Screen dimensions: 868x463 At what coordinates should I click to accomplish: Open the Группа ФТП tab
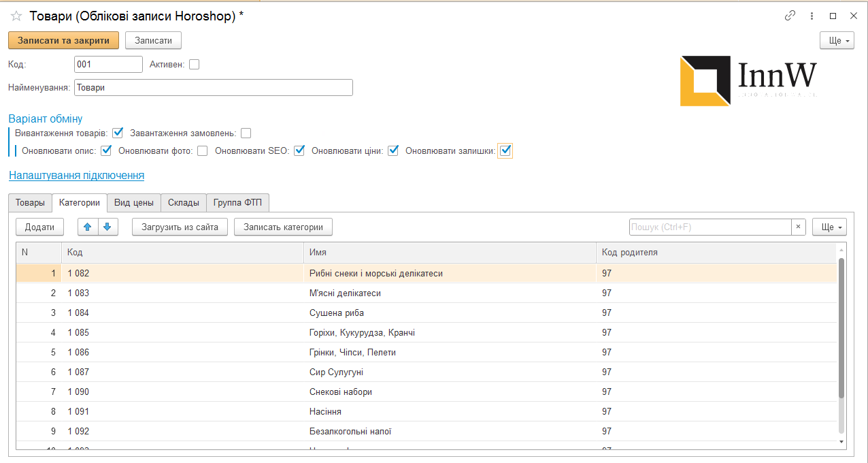click(238, 203)
